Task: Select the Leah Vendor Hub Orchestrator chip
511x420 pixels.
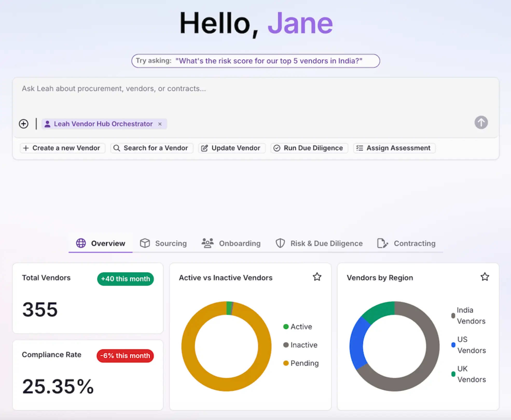Action: click(x=104, y=124)
